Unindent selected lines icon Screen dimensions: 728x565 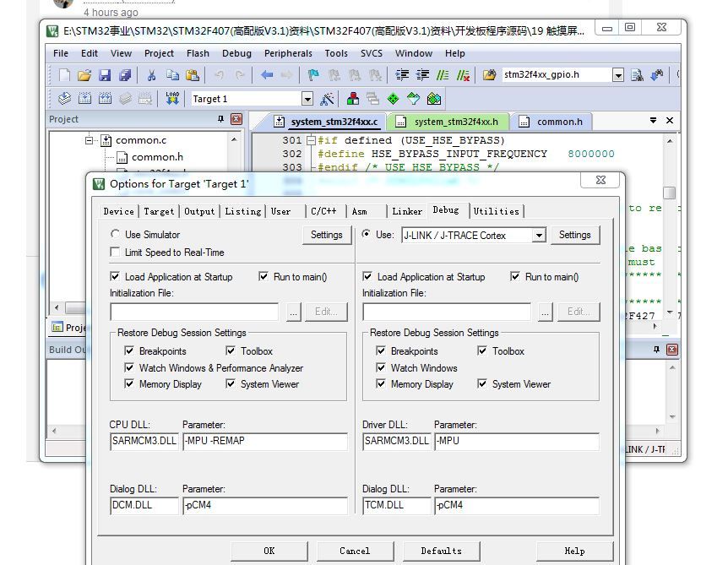[422, 75]
